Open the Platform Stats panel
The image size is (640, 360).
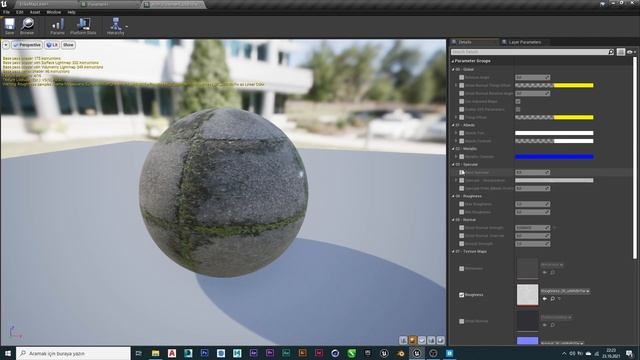(x=83, y=26)
